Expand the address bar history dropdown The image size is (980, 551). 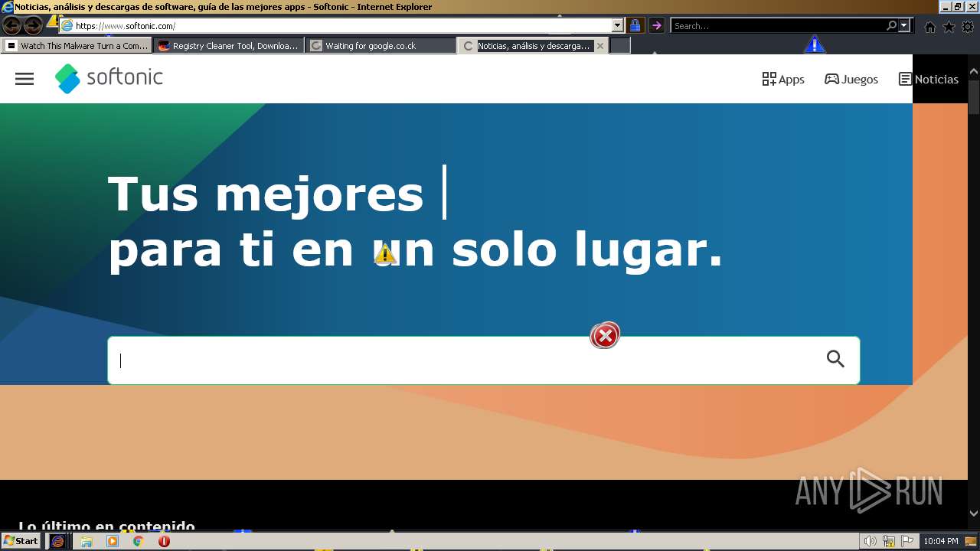[618, 25]
